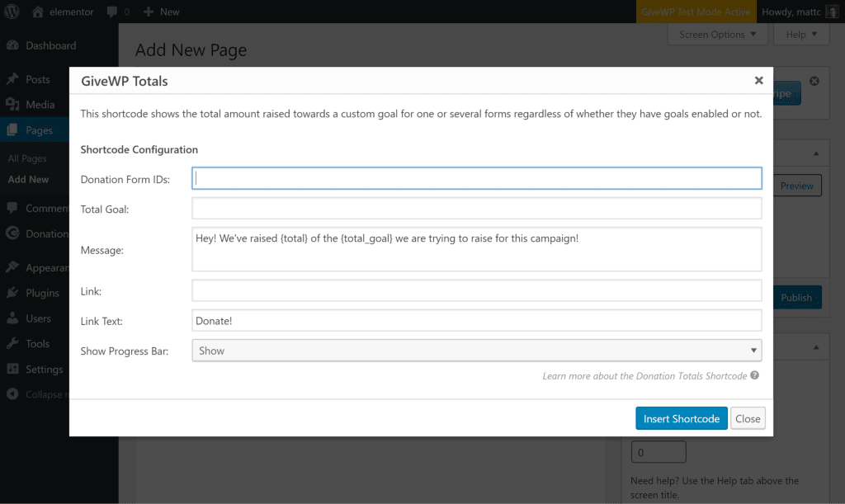Click the Publish button behind dialog

coord(797,297)
